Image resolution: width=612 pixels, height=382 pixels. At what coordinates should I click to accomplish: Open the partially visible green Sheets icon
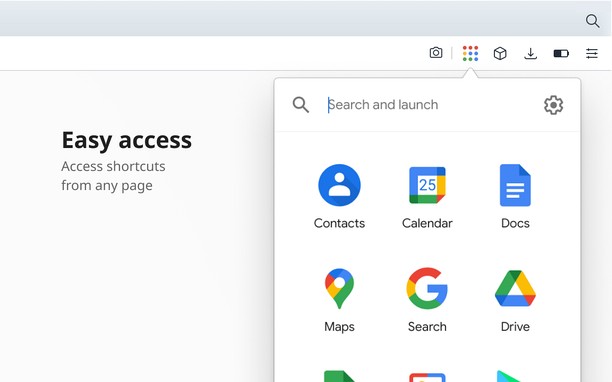pos(339,376)
